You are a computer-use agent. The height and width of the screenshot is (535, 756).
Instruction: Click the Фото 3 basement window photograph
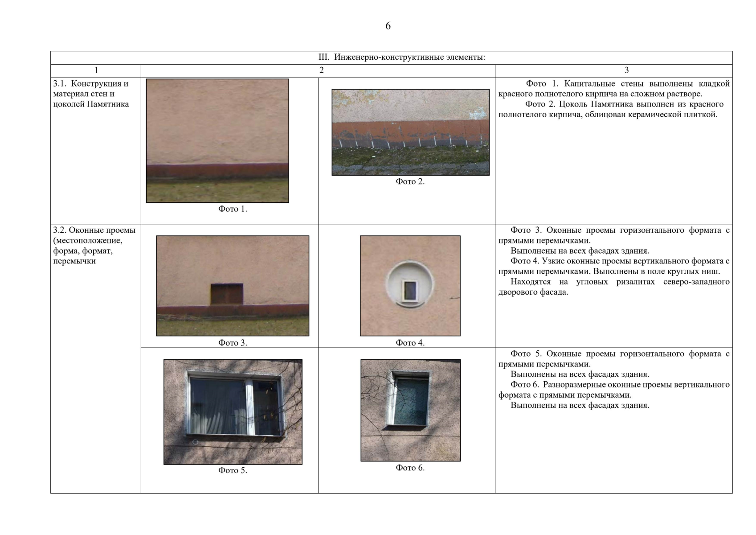(x=233, y=286)
